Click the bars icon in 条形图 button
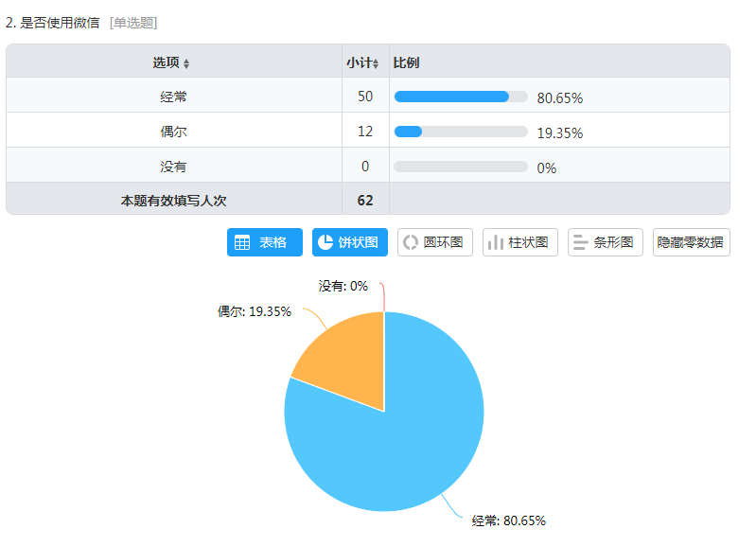Screen dimensions: 756x547 pyautogui.click(x=581, y=242)
